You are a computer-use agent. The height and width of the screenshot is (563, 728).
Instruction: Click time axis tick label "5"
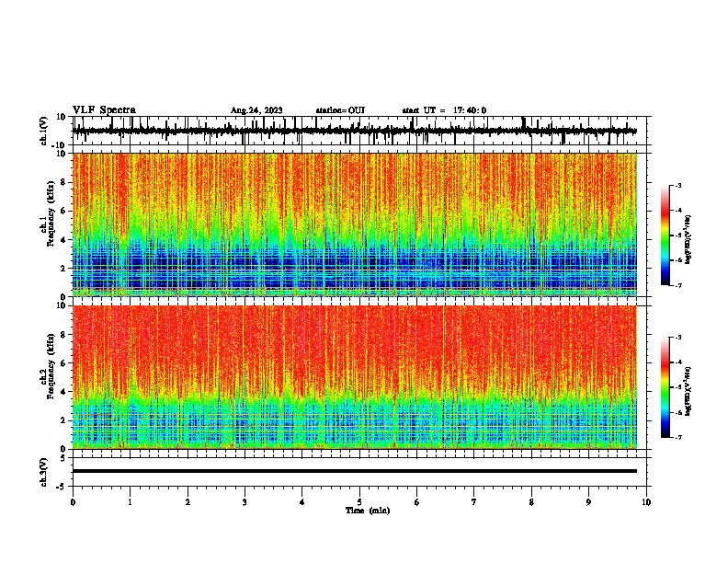tap(359, 502)
